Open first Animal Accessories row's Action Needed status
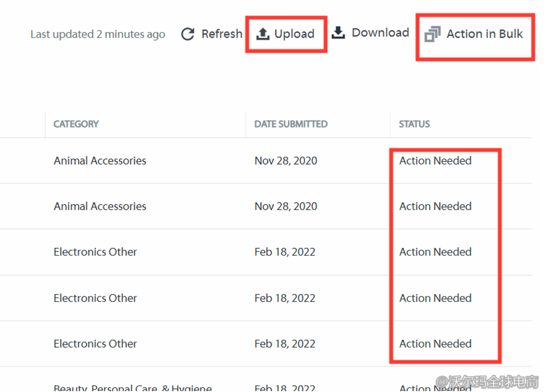The width and height of the screenshot is (548, 392). (435, 160)
